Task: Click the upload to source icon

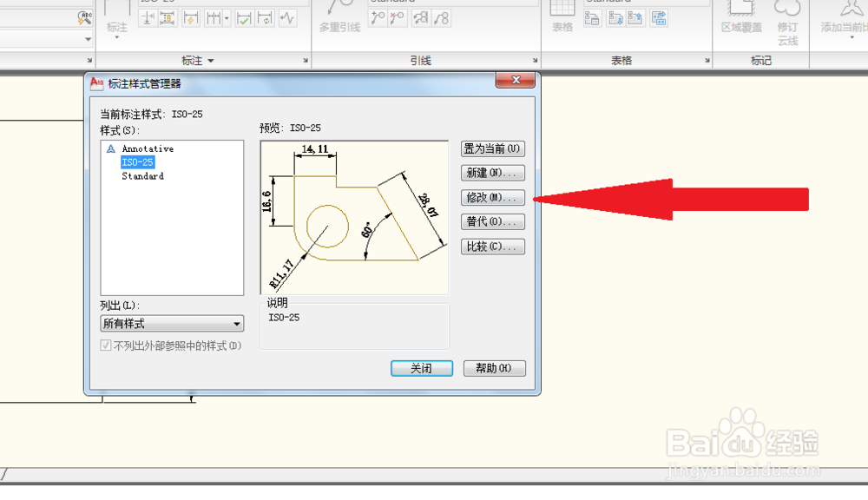Action: point(635,18)
